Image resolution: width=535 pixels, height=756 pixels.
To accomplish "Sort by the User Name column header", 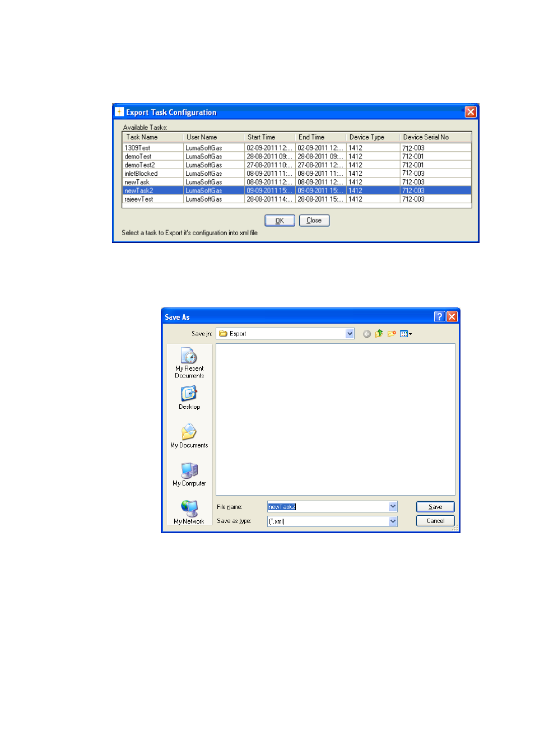I will pyautogui.click(x=213, y=137).
